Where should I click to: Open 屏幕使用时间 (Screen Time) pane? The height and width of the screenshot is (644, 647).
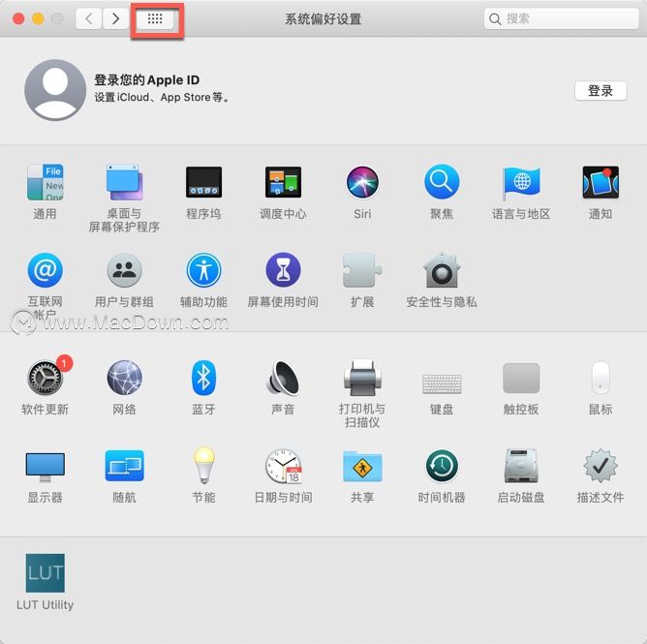[283, 270]
